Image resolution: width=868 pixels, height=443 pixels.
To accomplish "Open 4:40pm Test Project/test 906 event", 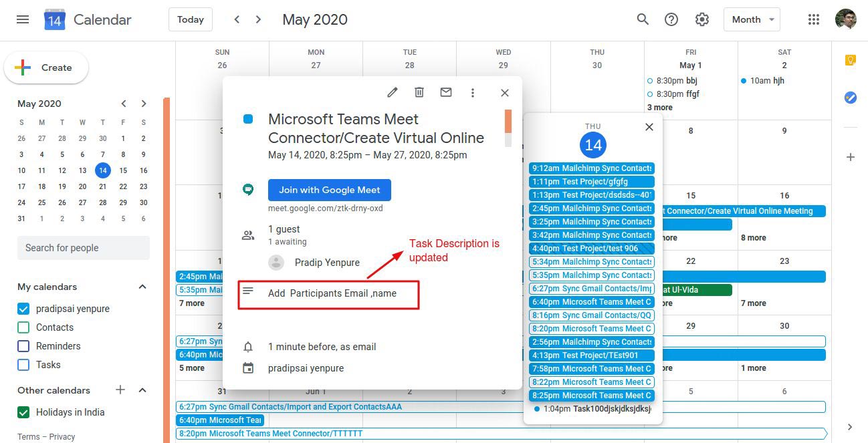I will pos(592,249).
